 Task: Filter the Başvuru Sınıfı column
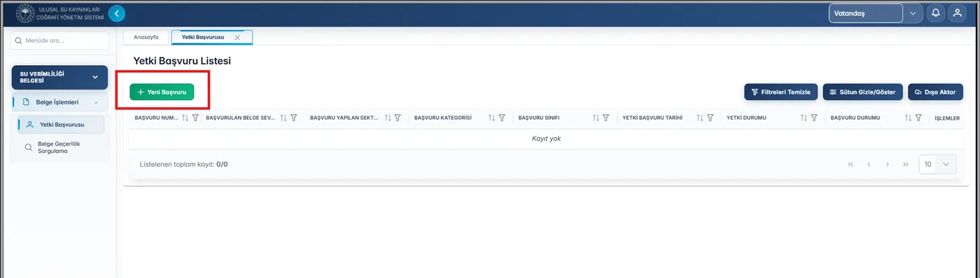pos(606,118)
